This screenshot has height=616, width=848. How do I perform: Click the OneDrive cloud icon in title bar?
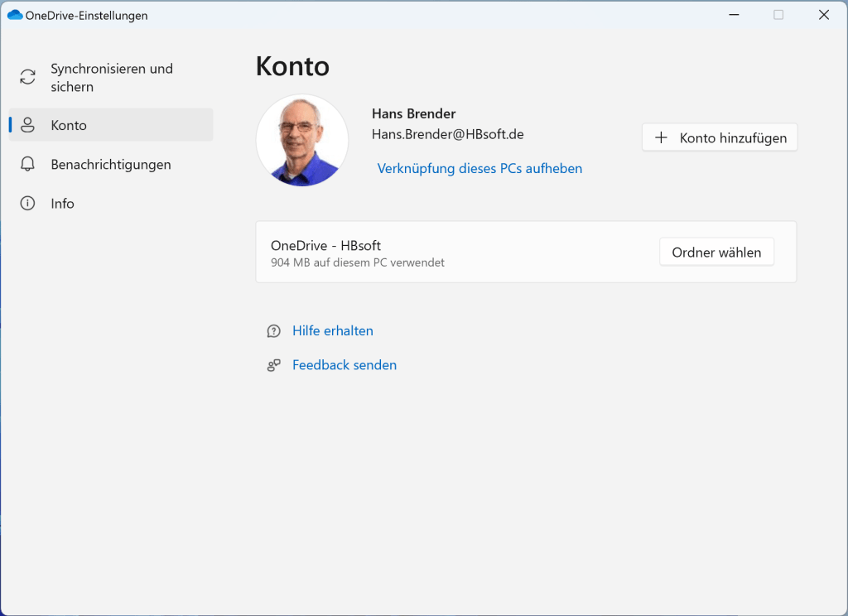click(x=14, y=15)
